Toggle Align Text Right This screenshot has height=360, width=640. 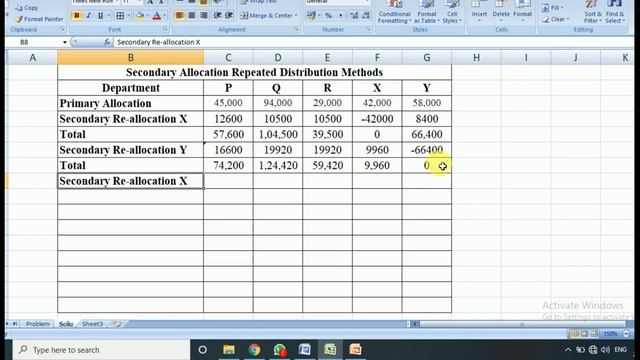204,16
